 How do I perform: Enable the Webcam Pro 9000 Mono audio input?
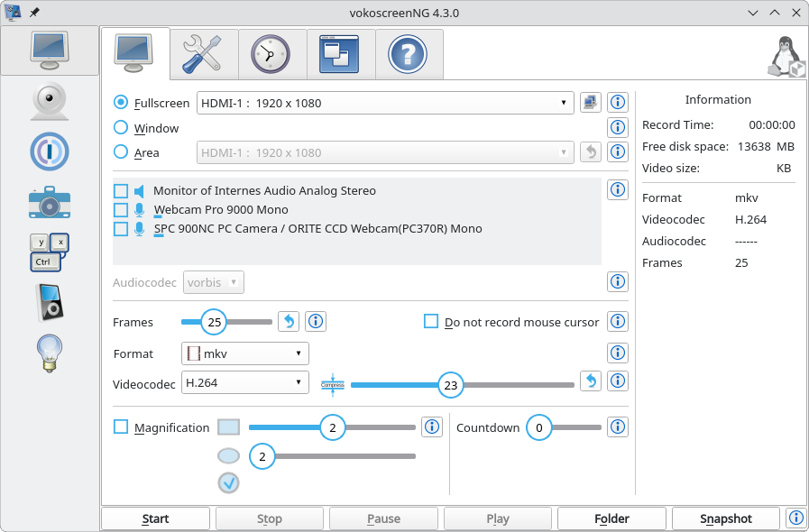(x=121, y=210)
